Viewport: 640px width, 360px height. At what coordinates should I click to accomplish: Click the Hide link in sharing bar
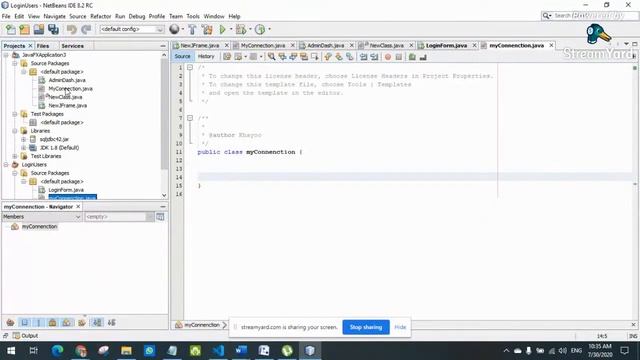tap(400, 327)
